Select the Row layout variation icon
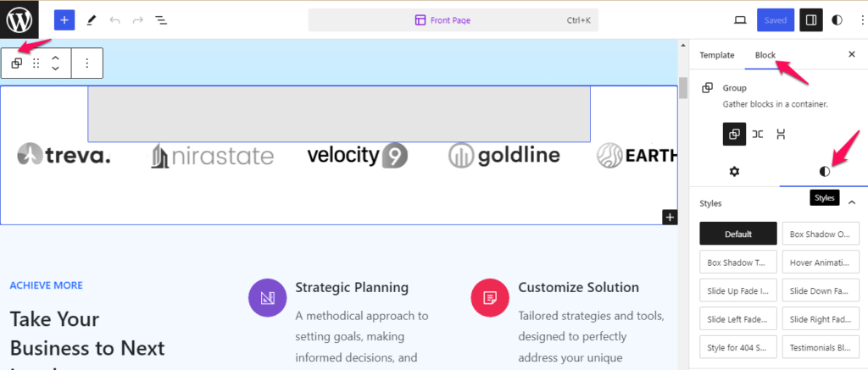The image size is (868, 370). click(x=758, y=134)
